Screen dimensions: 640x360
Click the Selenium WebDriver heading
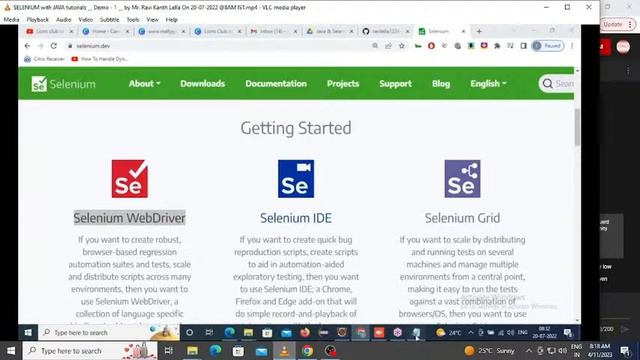129,218
